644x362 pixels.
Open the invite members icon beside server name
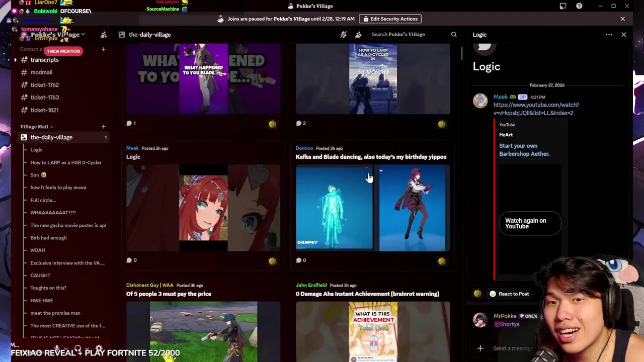104,35
